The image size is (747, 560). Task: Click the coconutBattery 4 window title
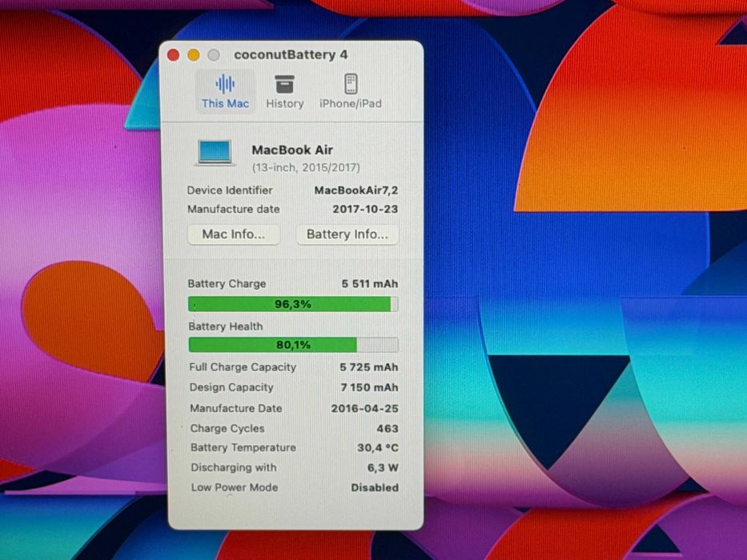pos(291,54)
